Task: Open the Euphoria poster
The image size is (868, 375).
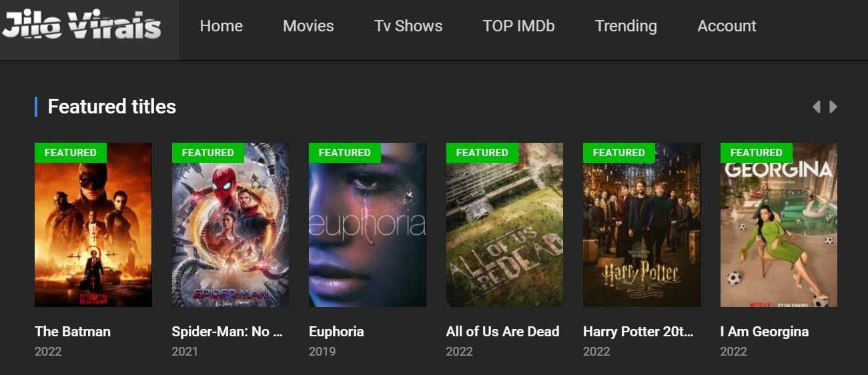Action: tap(368, 225)
